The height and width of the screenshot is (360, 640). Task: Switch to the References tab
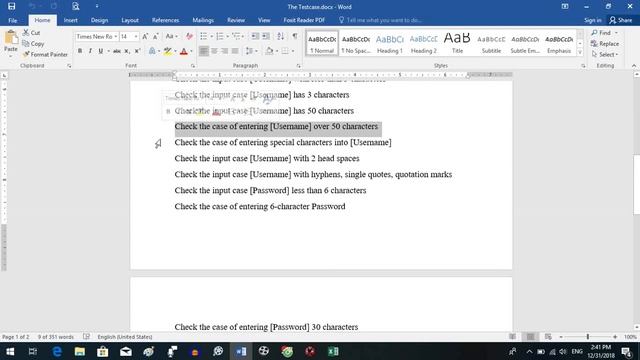point(165,20)
